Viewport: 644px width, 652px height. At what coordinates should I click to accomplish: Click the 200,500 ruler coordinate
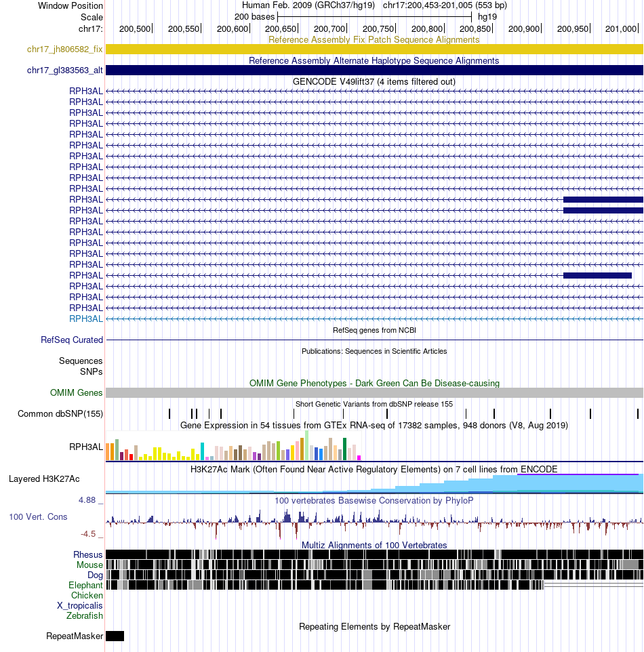135,28
